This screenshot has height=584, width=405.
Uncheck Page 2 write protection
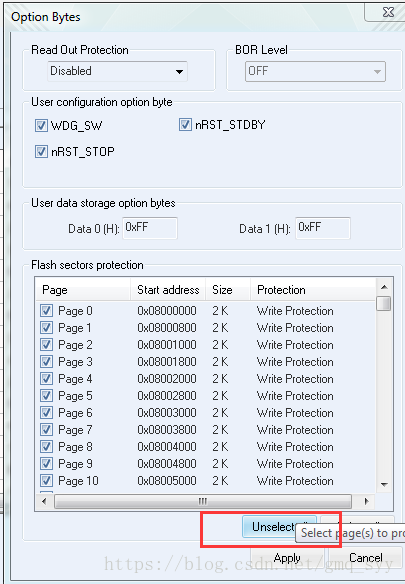(46, 345)
